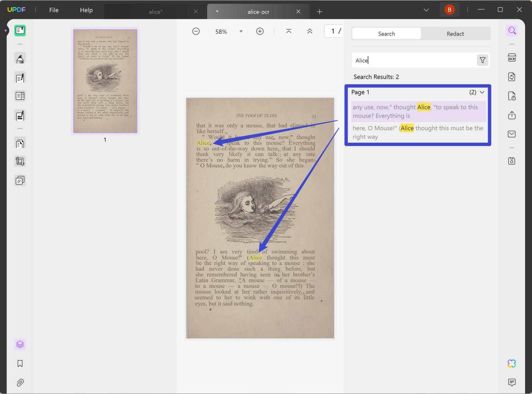Open the Share/export panel
Image resolution: width=532 pixels, height=394 pixels.
point(512,115)
